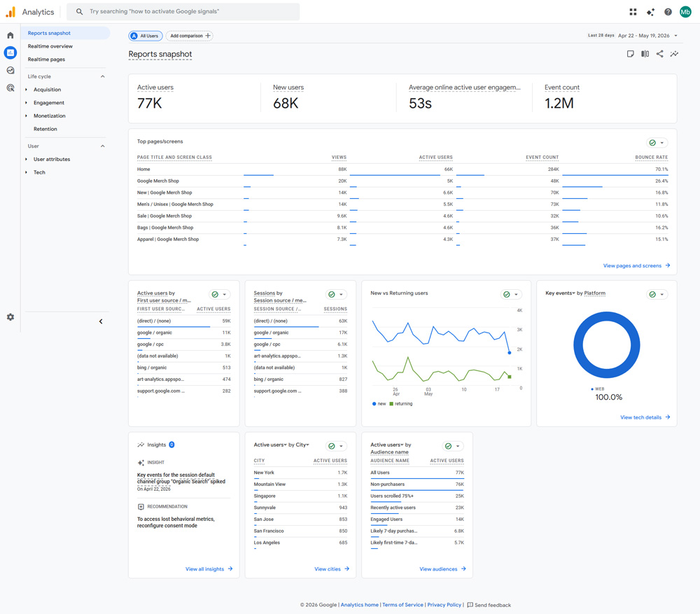Click the edit comparisons icon
Image resolution: width=700 pixels, height=614 pixels.
645,54
